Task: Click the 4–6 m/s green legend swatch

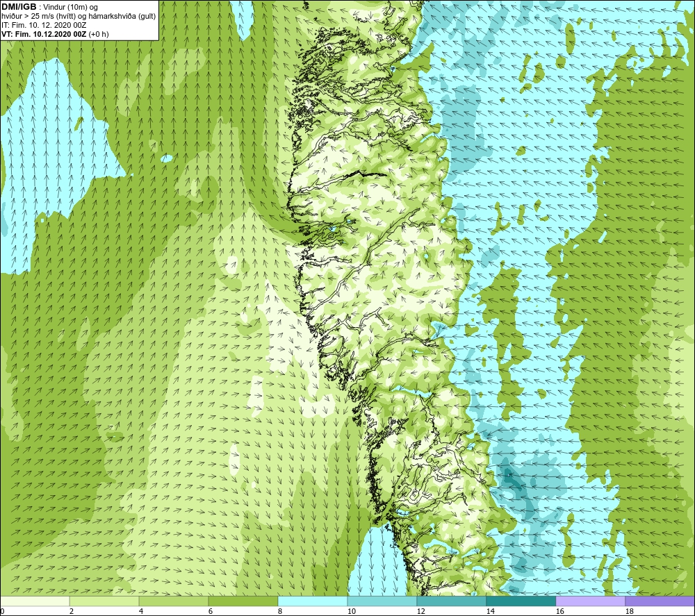Action: click(174, 601)
